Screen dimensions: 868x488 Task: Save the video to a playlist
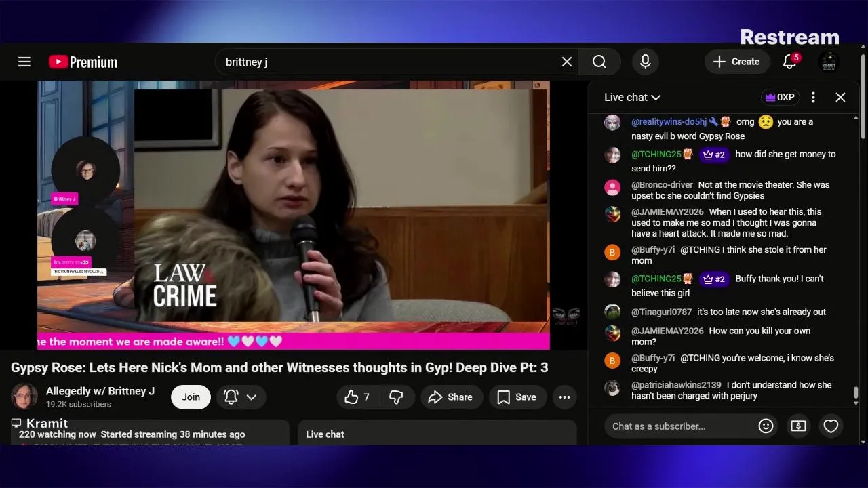pos(517,397)
